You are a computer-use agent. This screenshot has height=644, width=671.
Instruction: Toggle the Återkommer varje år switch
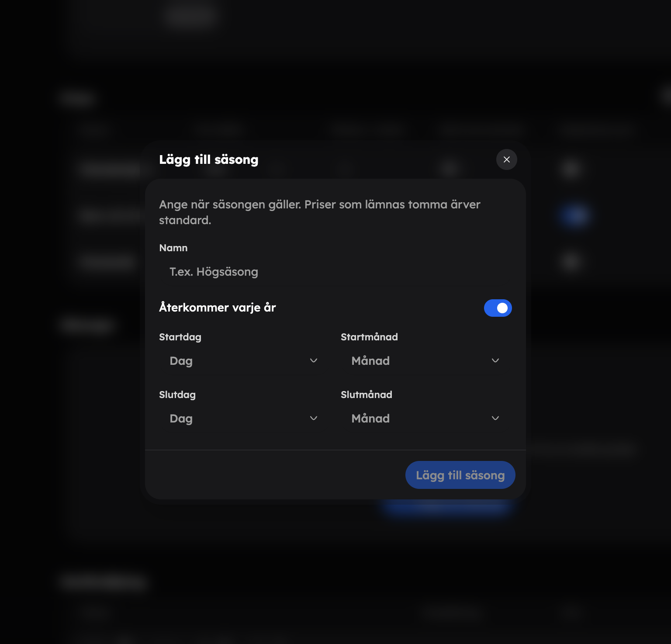[x=498, y=308]
